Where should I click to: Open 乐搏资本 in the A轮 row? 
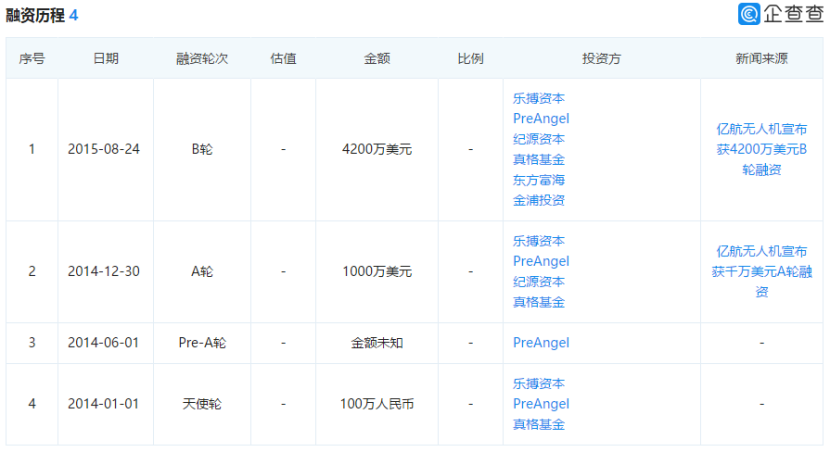(x=538, y=241)
